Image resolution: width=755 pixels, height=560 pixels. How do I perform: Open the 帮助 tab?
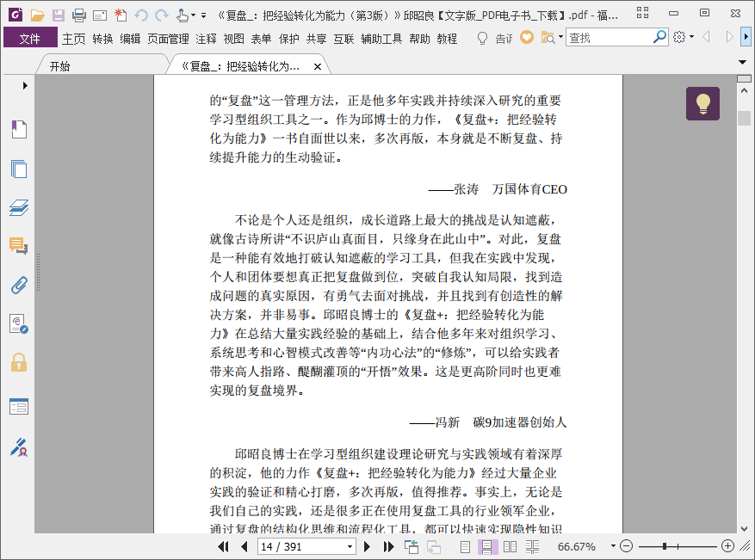[x=419, y=39]
